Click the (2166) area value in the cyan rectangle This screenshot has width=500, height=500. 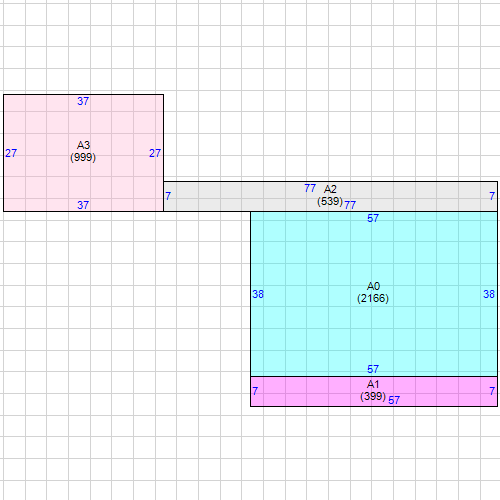click(373, 298)
